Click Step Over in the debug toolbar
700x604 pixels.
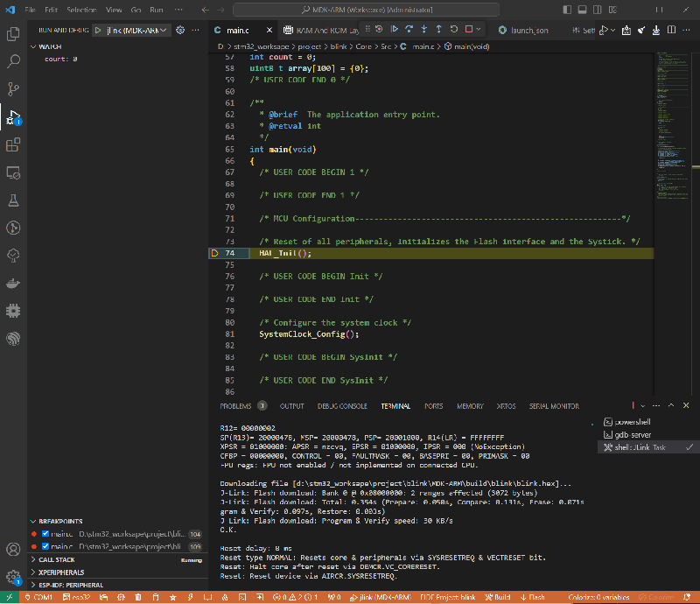tap(409, 28)
